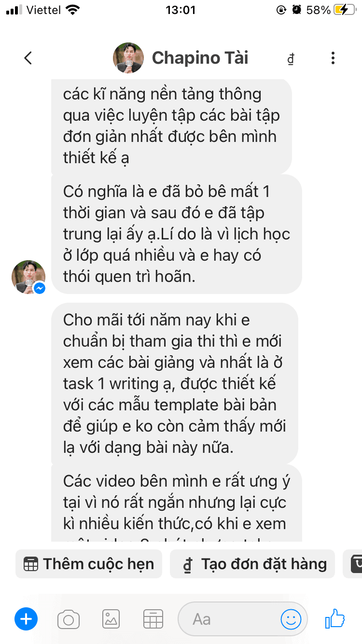Screen dimensions: 362x644
Task: Tap the sender avatar beside the messages
Action: pos(28,277)
